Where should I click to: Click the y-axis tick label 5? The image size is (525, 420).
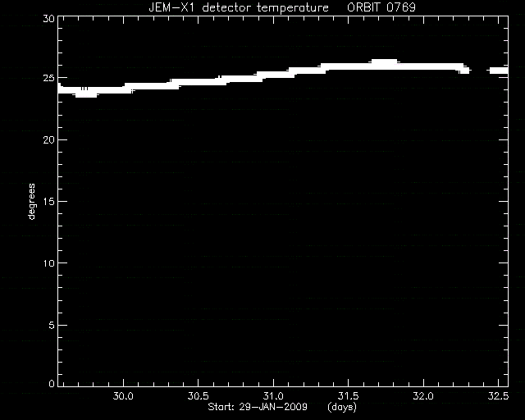[52, 325]
